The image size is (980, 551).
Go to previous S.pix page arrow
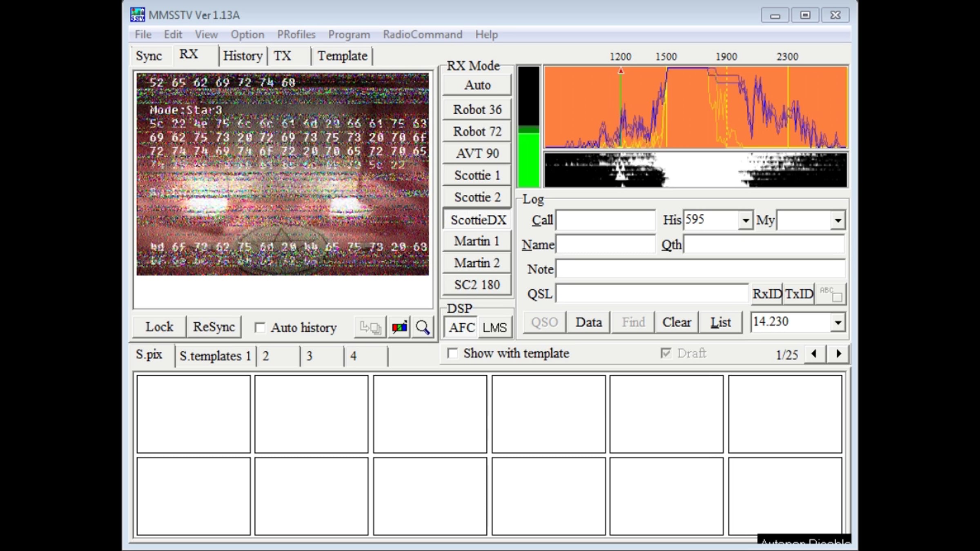(814, 353)
